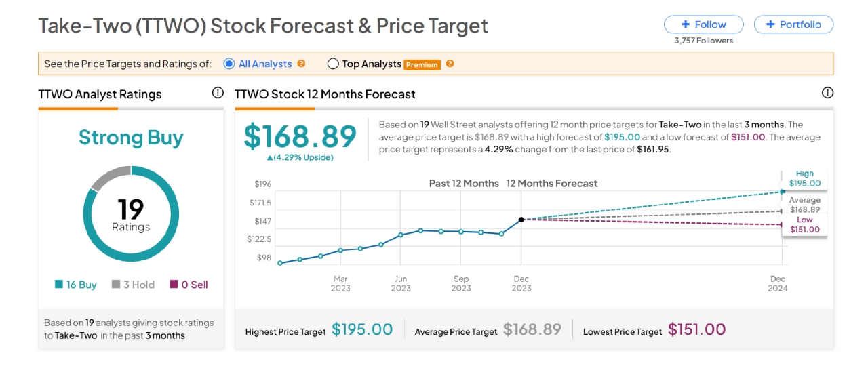868x366 pixels.
Task: Click the 0 Sell legend swatch
Action: click(x=174, y=285)
